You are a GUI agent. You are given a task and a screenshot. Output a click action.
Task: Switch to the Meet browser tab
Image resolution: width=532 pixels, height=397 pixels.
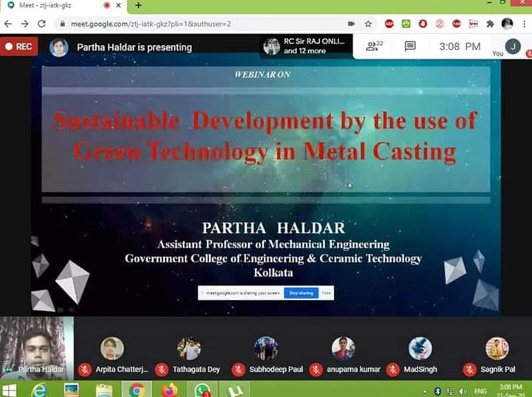tap(63, 6)
